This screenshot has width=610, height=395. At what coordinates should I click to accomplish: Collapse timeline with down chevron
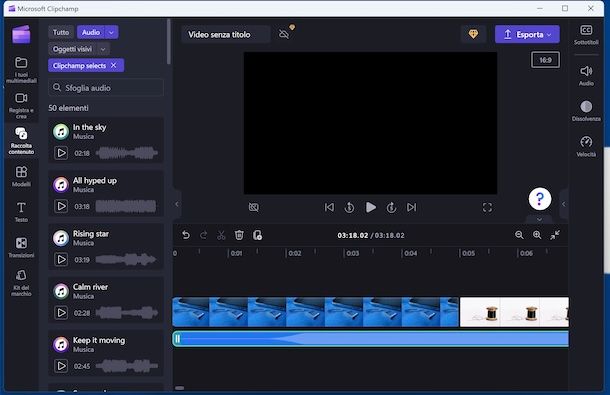[x=539, y=219]
